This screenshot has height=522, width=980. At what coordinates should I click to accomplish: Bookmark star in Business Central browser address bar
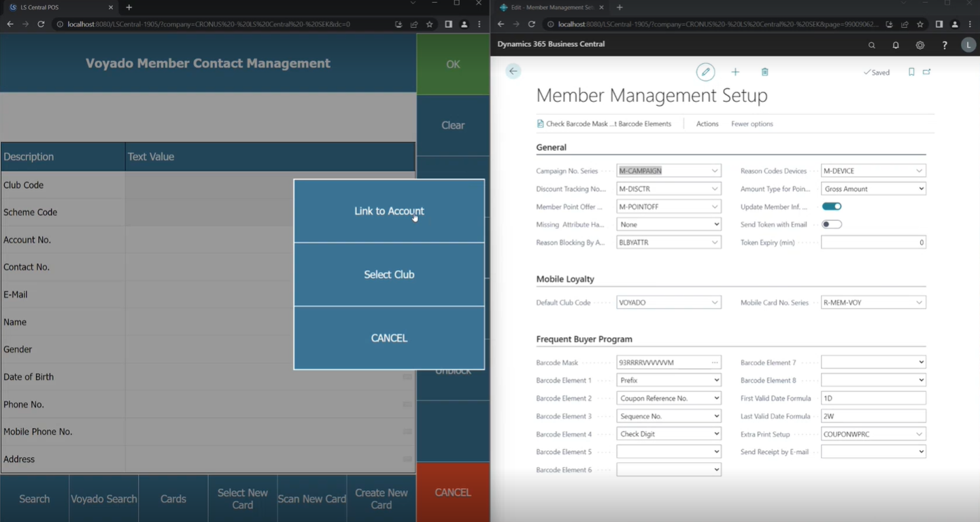point(920,24)
